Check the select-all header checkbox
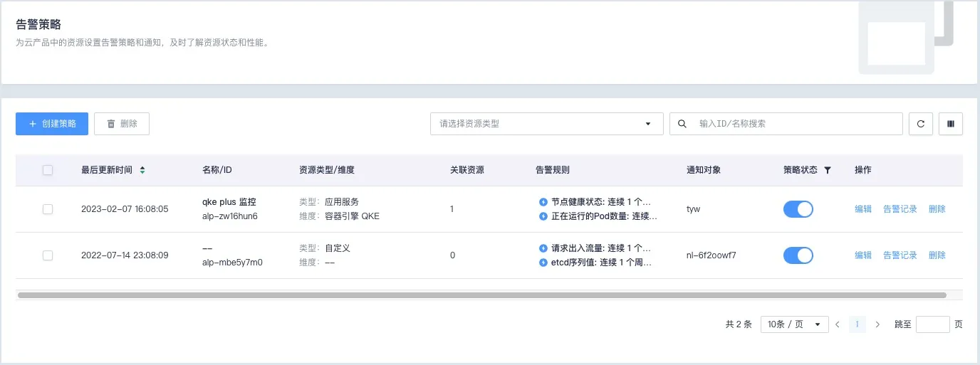 pos(48,170)
